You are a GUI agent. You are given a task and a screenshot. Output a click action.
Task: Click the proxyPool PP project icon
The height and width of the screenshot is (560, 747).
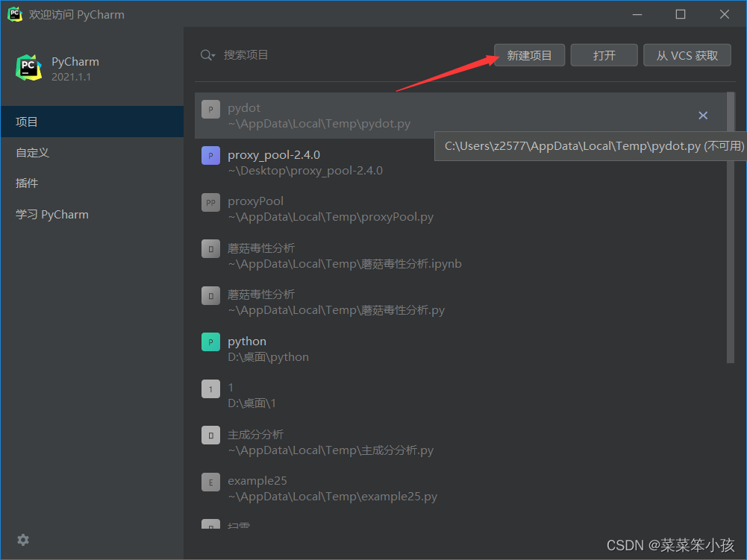[x=210, y=202]
